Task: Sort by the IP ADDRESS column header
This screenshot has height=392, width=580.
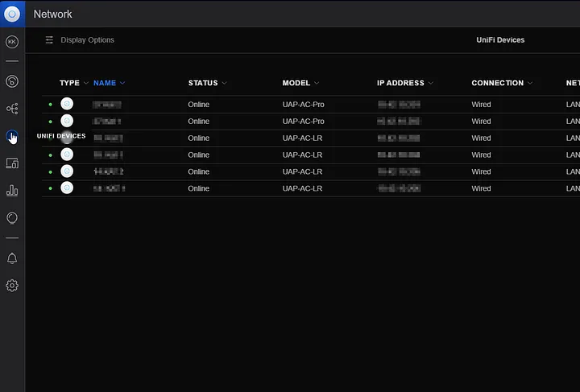Action: [400, 83]
